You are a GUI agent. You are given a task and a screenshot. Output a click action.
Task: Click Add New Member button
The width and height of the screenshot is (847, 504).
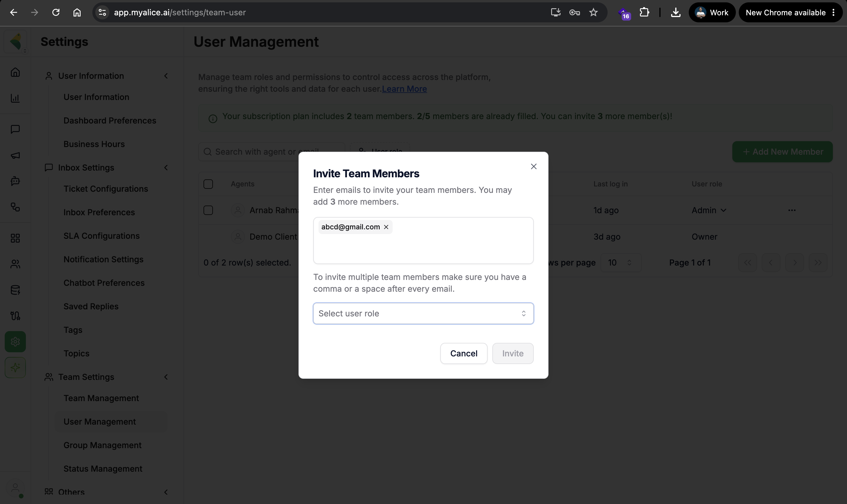pos(783,151)
